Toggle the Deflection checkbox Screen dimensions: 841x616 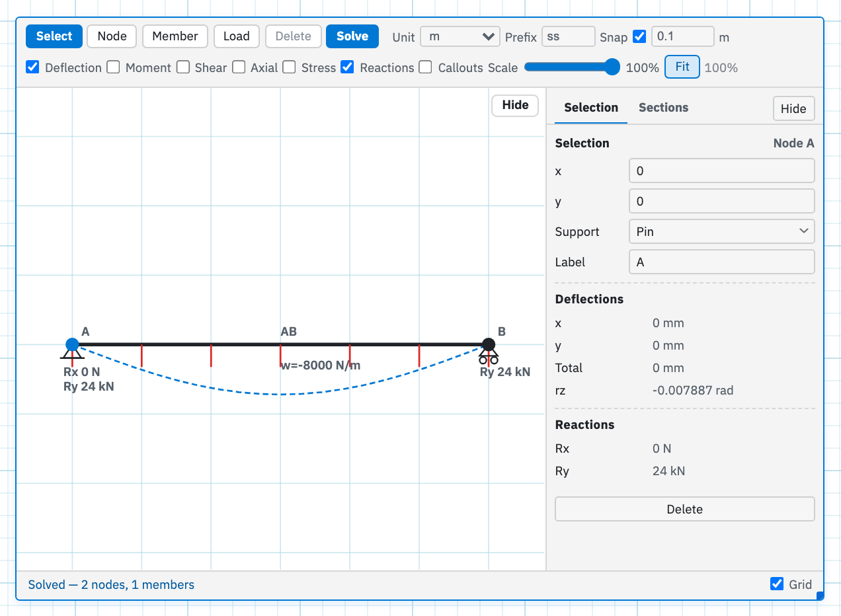[32, 67]
